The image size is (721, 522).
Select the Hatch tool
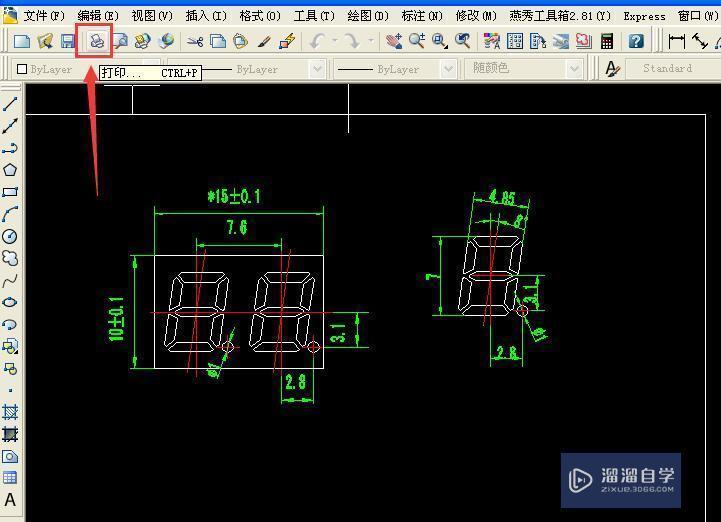pos(10,413)
